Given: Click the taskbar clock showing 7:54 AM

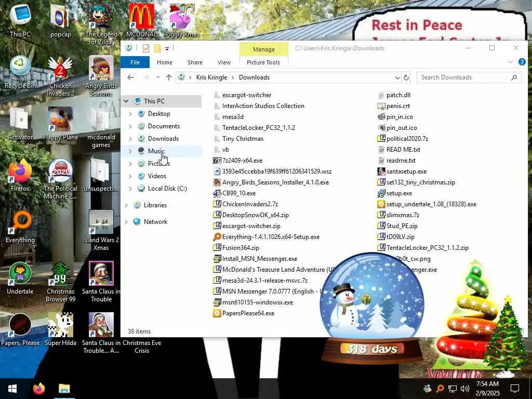Looking at the screenshot, I should 487,389.
